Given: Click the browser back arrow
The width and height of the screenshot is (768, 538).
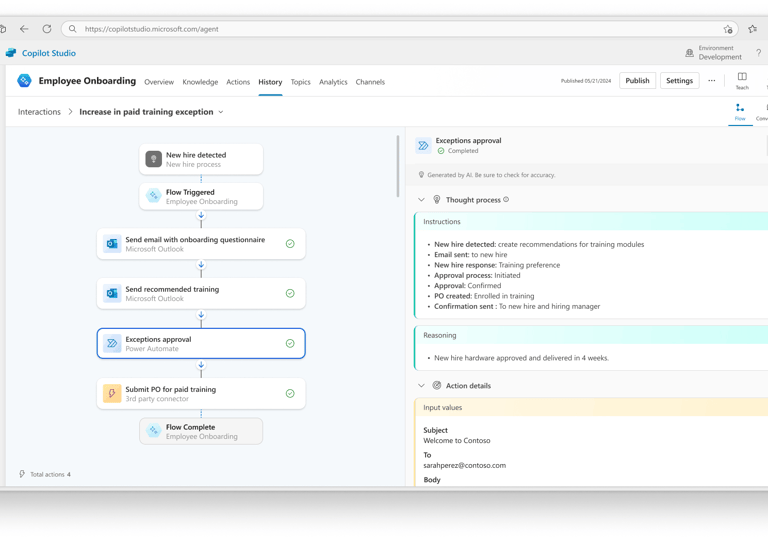Looking at the screenshot, I should (24, 29).
